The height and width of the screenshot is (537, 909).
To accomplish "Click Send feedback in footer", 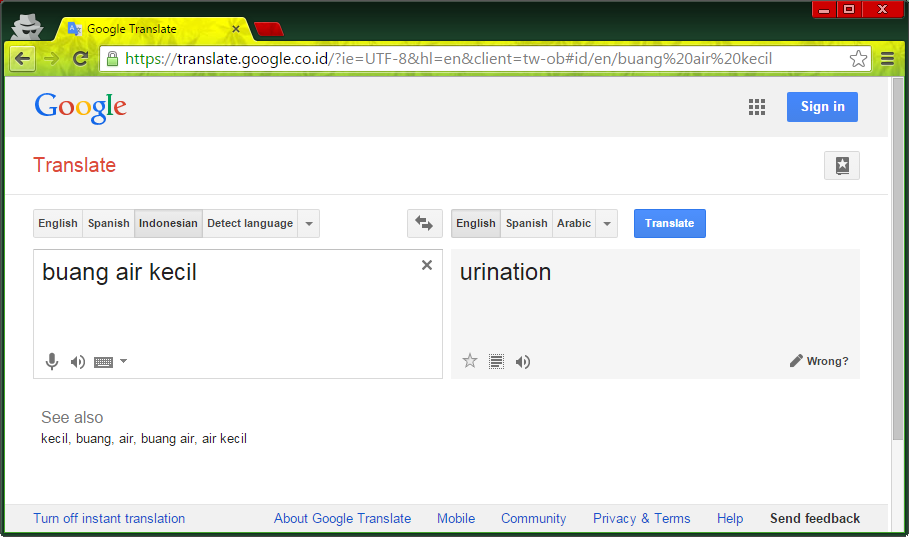I will pos(815,518).
